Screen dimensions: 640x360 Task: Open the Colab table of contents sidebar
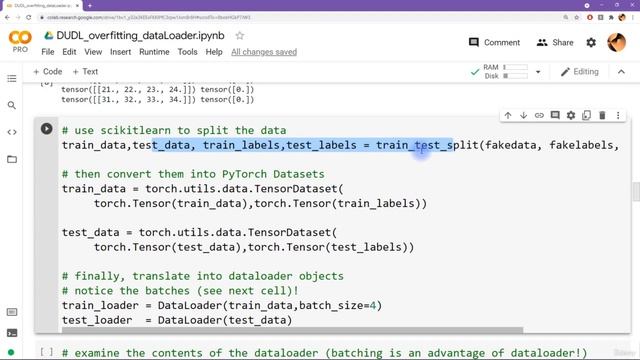(x=12, y=78)
